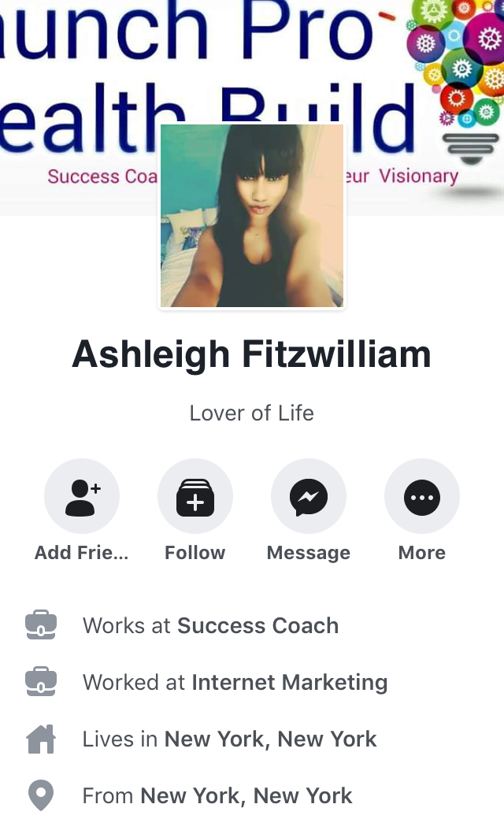
Task: Open the Success Coach workplace link
Action: pos(258,626)
